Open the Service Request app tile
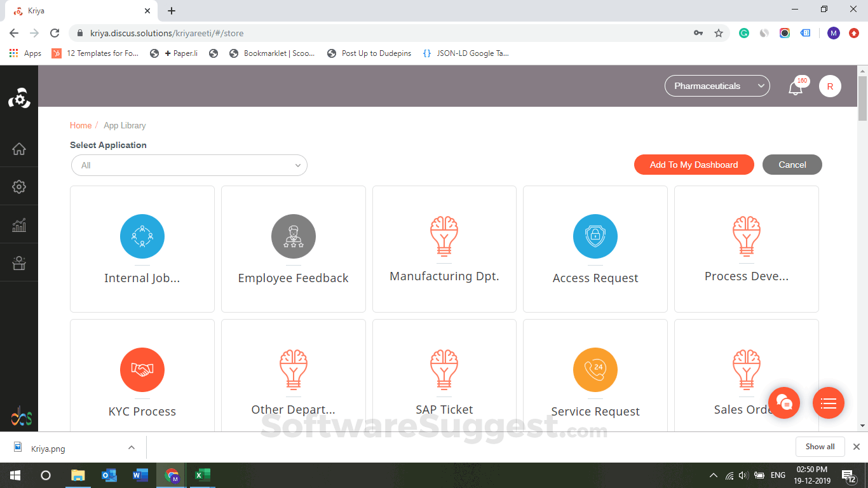This screenshot has height=488, width=868. [x=595, y=376]
